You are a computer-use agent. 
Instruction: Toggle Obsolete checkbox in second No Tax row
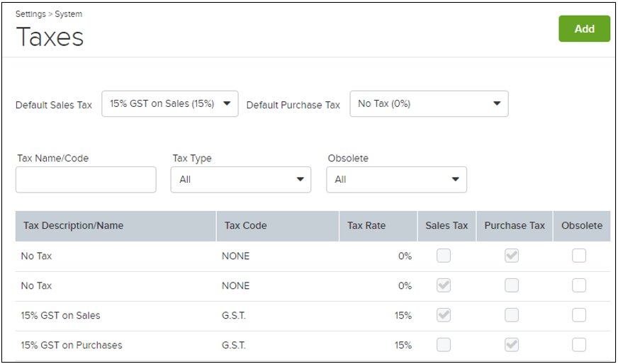(579, 285)
